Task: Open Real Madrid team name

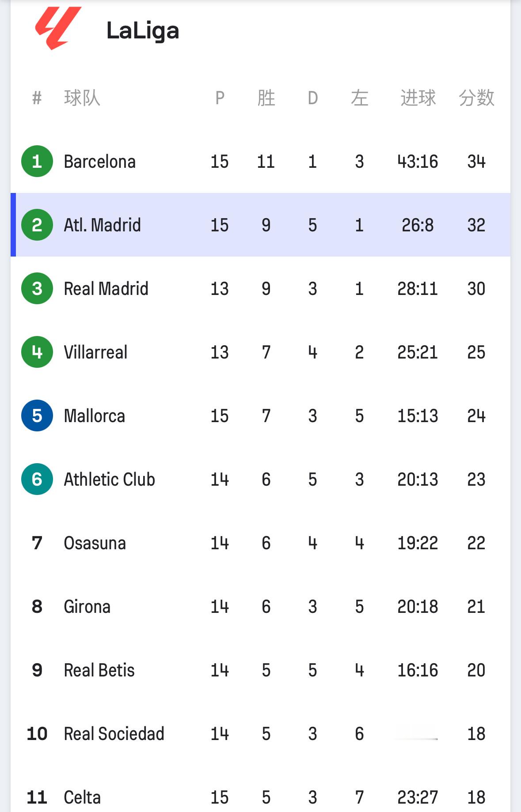Action: pos(106,289)
